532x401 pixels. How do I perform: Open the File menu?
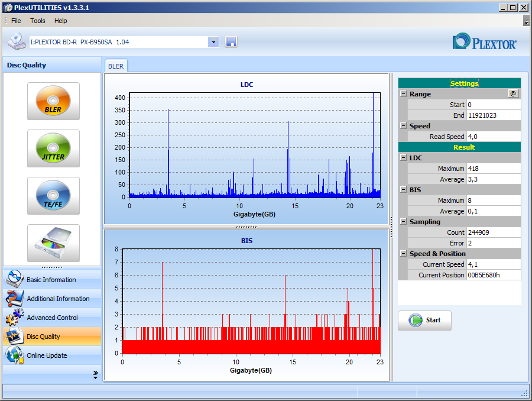(x=16, y=21)
